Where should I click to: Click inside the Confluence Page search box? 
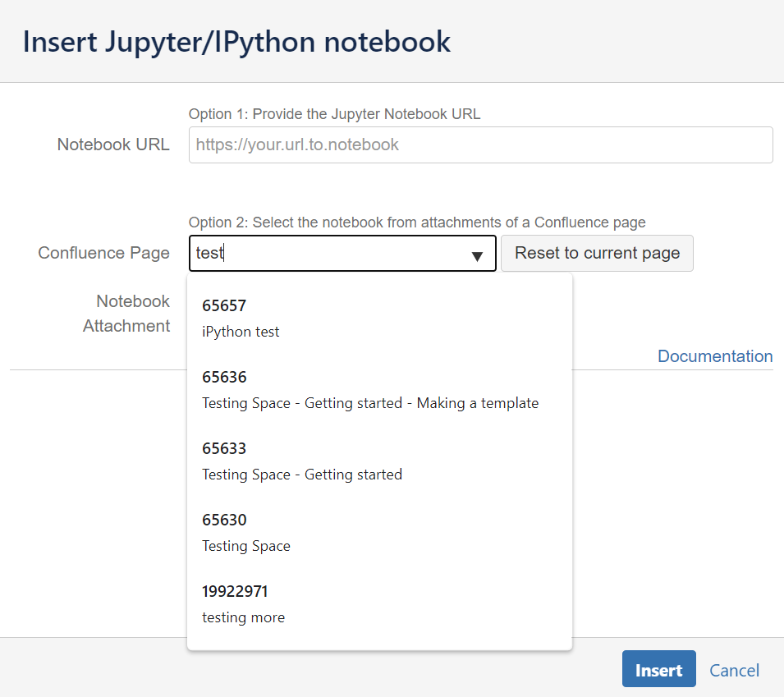pos(328,253)
